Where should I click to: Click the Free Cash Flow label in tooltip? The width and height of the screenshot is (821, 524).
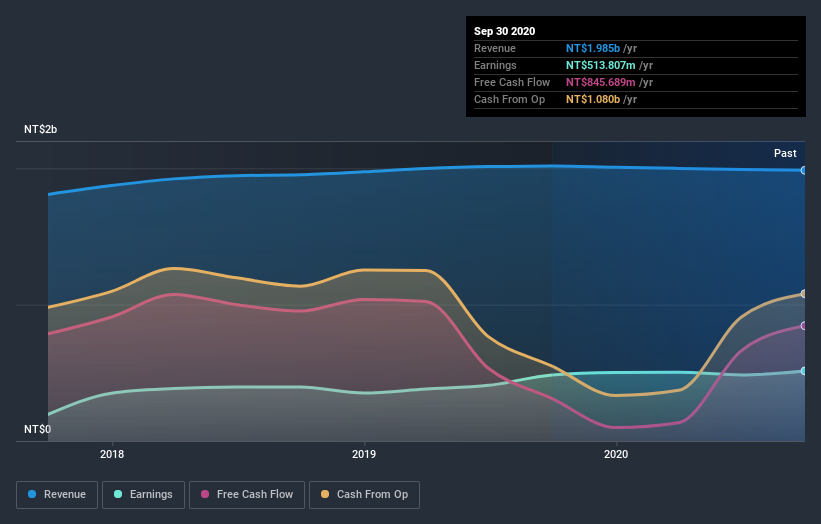point(512,82)
